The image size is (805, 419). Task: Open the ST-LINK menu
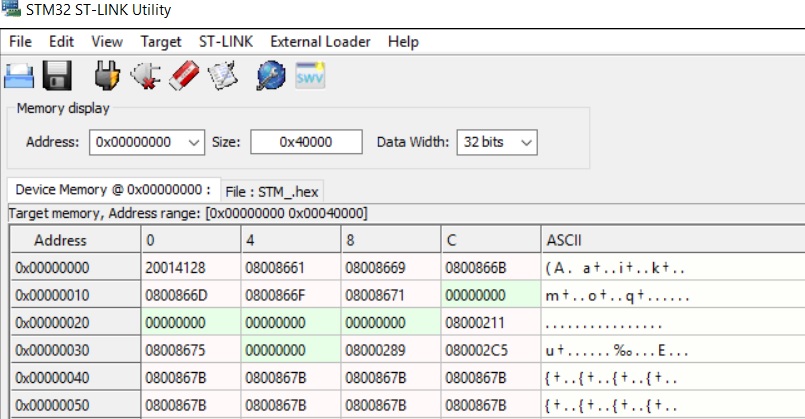click(x=226, y=42)
